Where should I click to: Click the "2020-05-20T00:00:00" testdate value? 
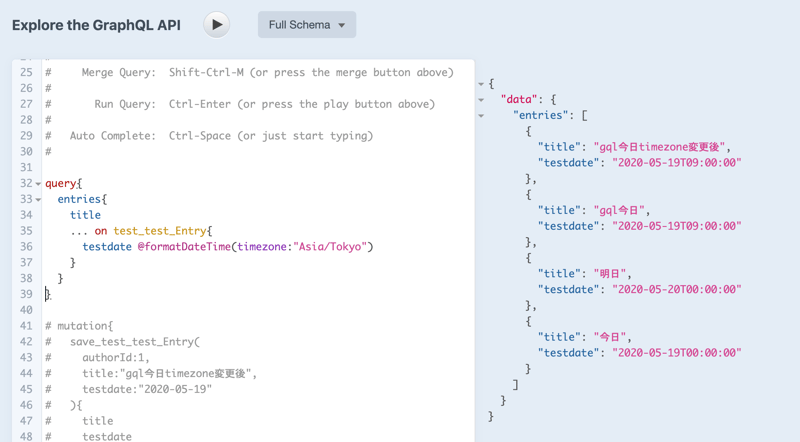point(676,289)
